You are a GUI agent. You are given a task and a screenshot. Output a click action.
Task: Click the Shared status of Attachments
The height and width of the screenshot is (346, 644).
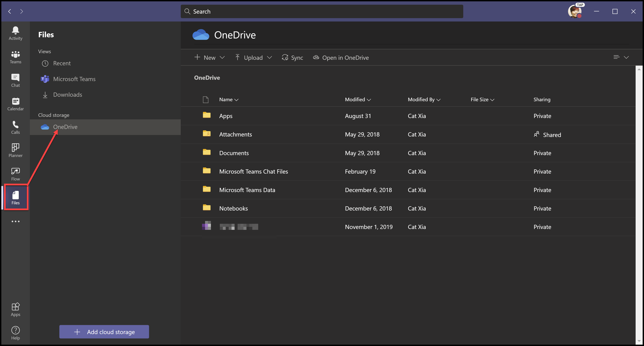pos(547,135)
